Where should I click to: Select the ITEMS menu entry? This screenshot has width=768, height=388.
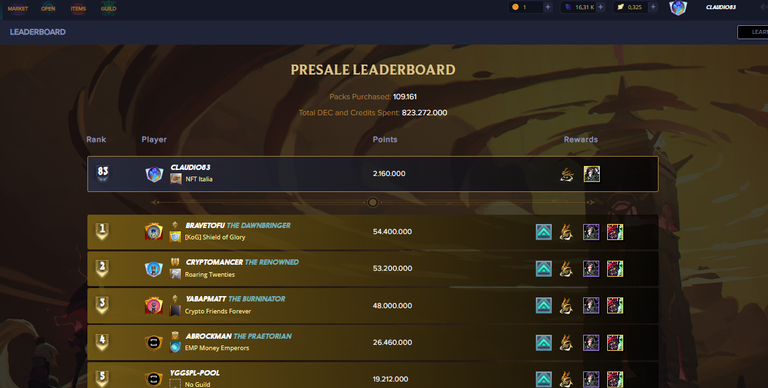pos(78,8)
